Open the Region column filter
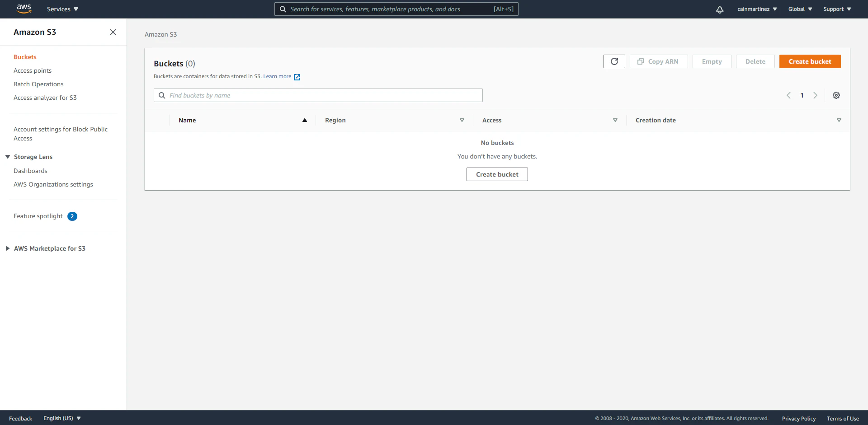 pos(462,120)
